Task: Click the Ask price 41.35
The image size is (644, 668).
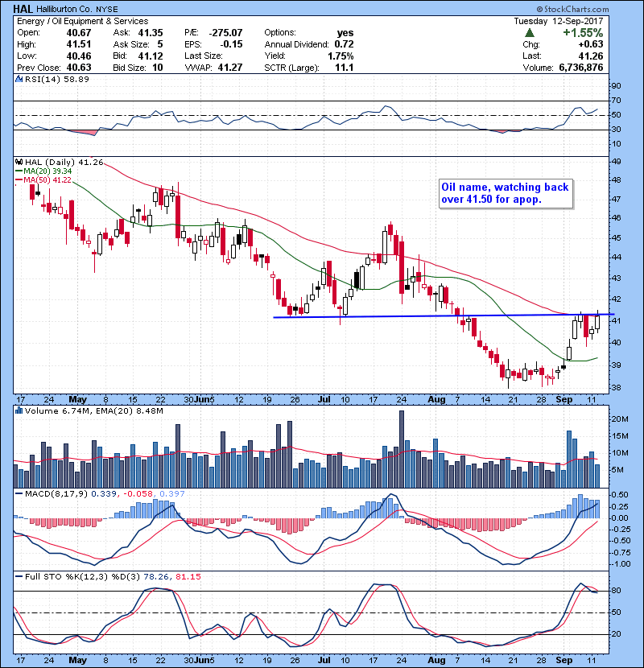Action: (151, 33)
